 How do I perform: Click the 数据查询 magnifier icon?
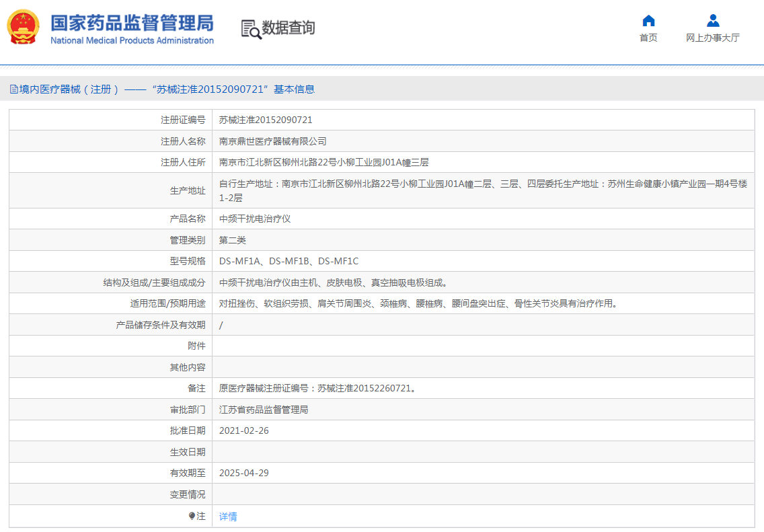tap(250, 28)
